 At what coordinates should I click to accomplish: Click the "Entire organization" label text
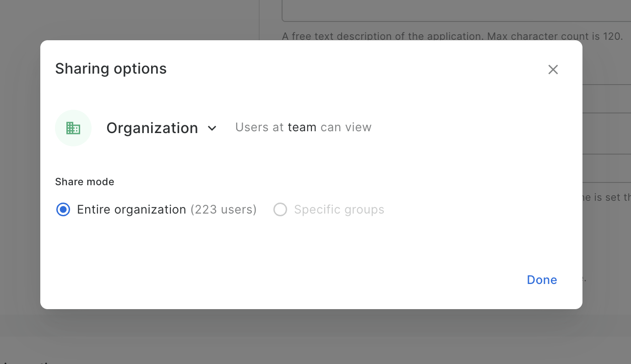pos(131,209)
